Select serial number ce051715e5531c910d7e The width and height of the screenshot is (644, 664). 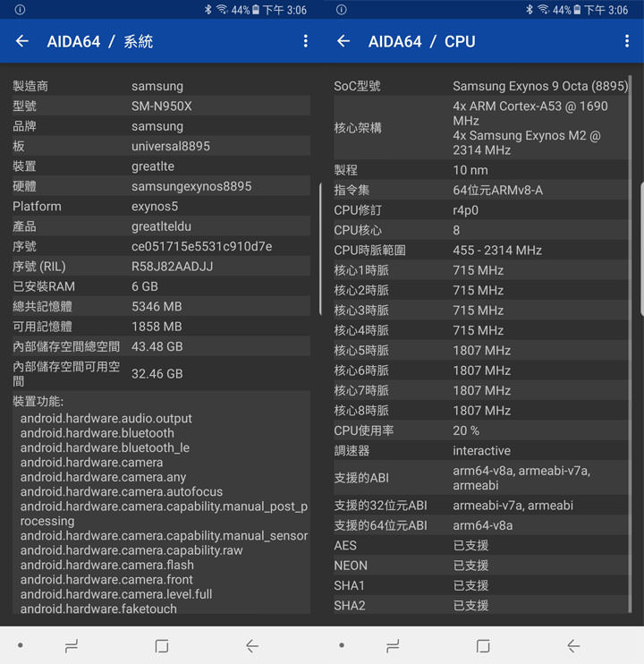[201, 246]
